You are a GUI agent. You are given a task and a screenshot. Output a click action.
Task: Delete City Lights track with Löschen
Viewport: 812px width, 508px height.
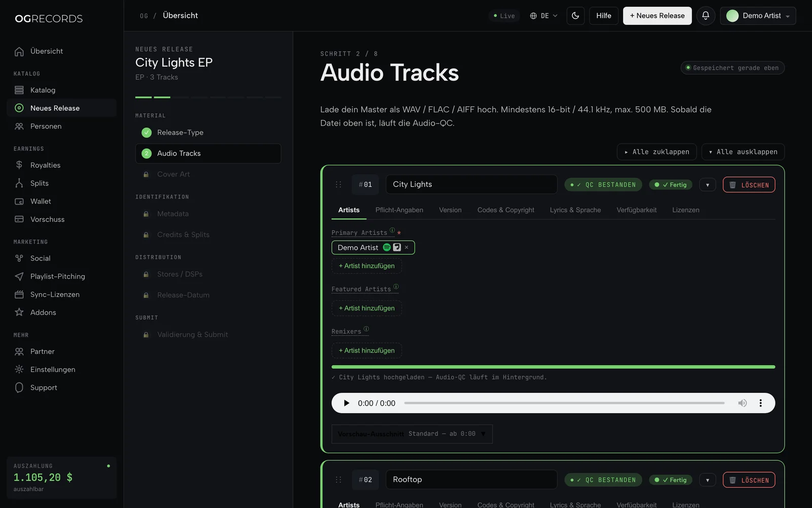tap(749, 185)
